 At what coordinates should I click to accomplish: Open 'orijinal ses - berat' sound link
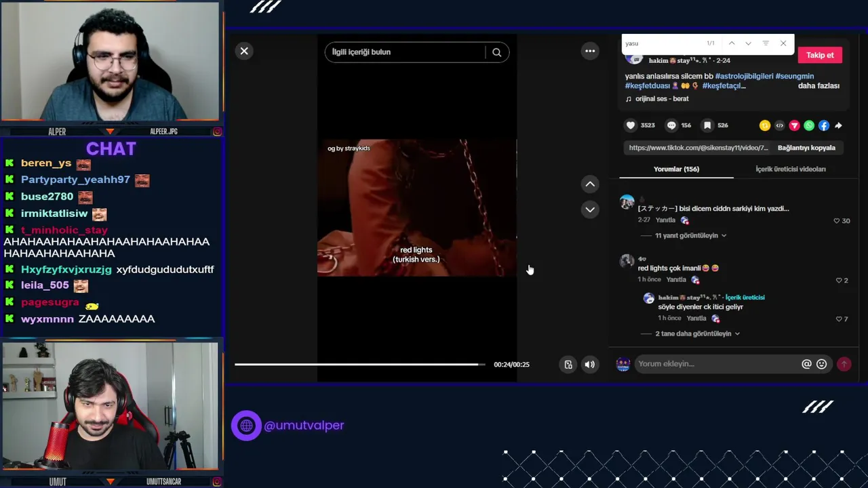[x=662, y=99]
